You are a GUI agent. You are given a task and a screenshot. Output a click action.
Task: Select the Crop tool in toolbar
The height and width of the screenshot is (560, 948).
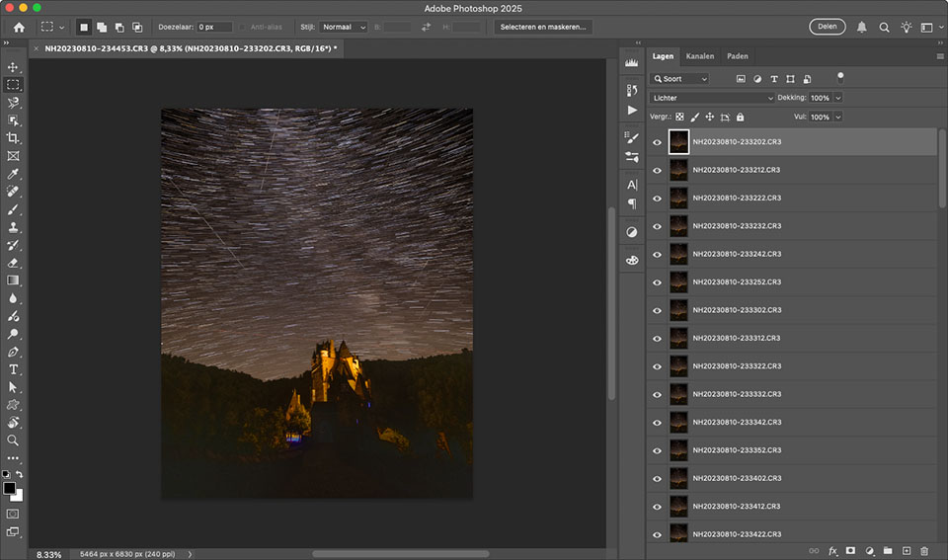click(x=13, y=138)
